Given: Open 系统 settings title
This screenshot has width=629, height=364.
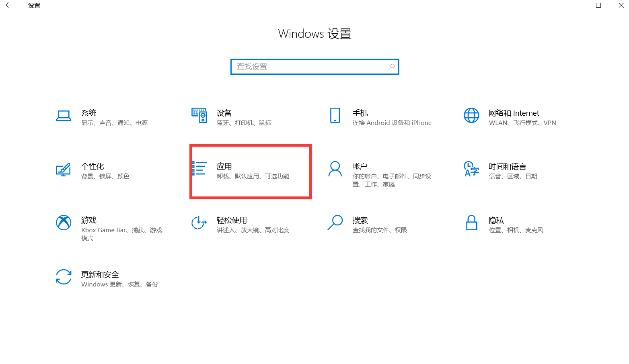Looking at the screenshot, I should click(89, 113).
